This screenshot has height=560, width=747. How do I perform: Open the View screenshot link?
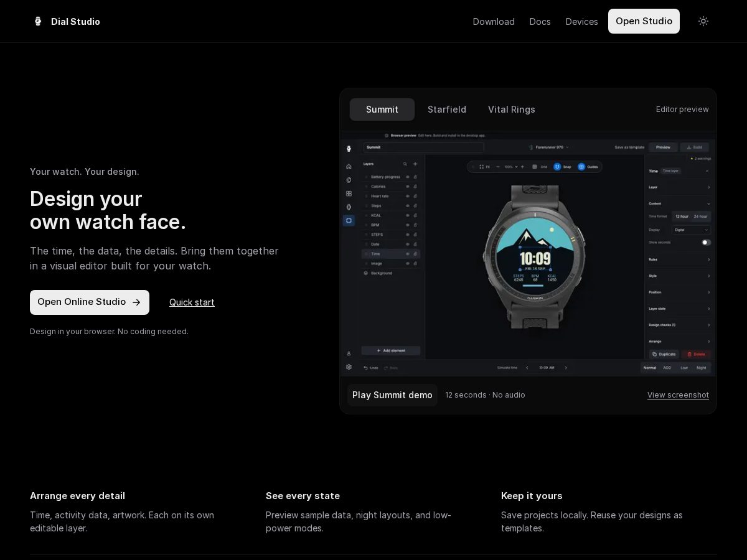[678, 395]
